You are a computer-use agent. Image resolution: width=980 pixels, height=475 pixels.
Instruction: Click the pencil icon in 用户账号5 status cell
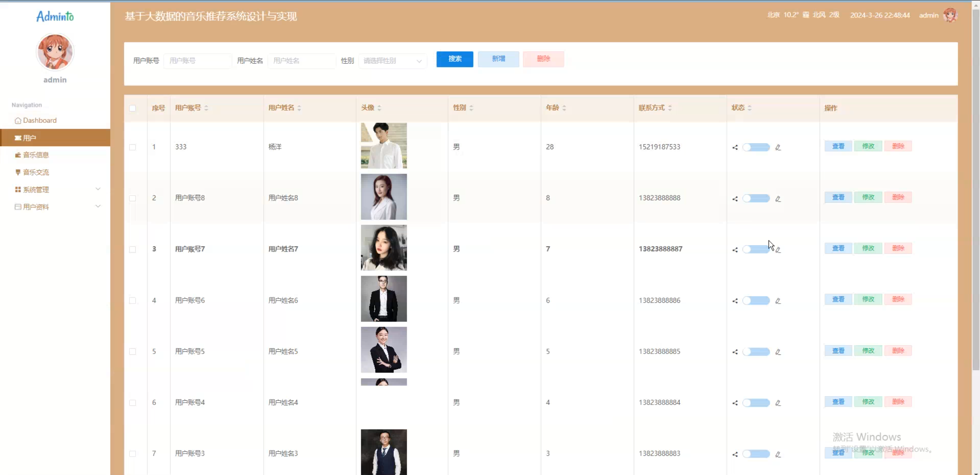tap(778, 352)
